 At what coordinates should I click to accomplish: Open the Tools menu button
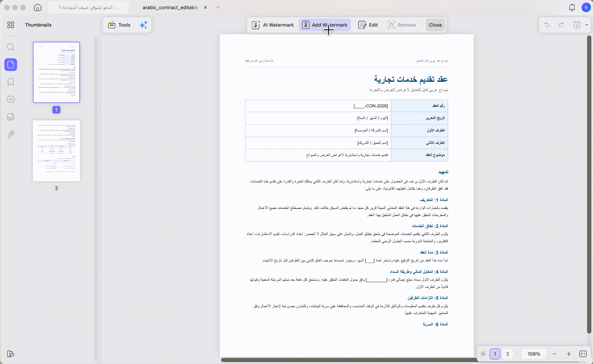coord(119,25)
